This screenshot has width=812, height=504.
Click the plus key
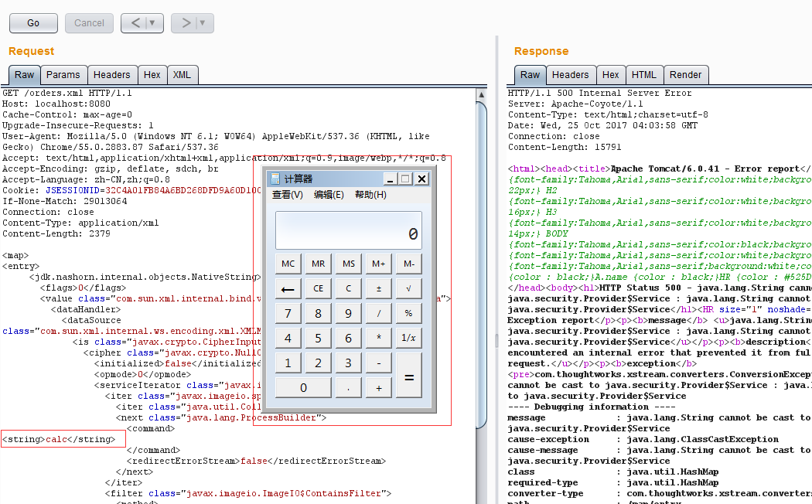379,388
